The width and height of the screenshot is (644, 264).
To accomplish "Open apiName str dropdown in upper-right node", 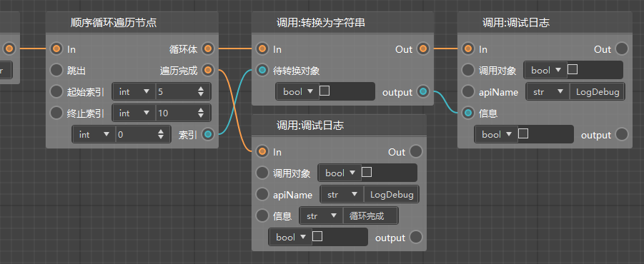I will (x=548, y=92).
